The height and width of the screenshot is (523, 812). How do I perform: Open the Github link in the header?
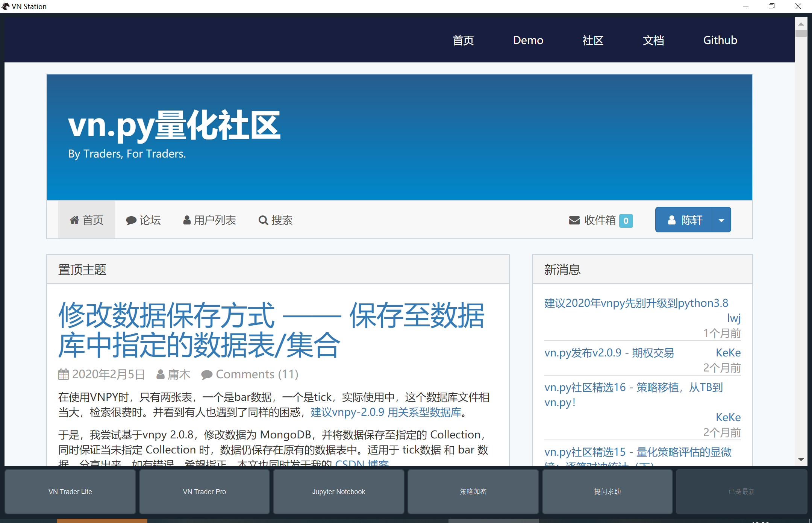720,40
